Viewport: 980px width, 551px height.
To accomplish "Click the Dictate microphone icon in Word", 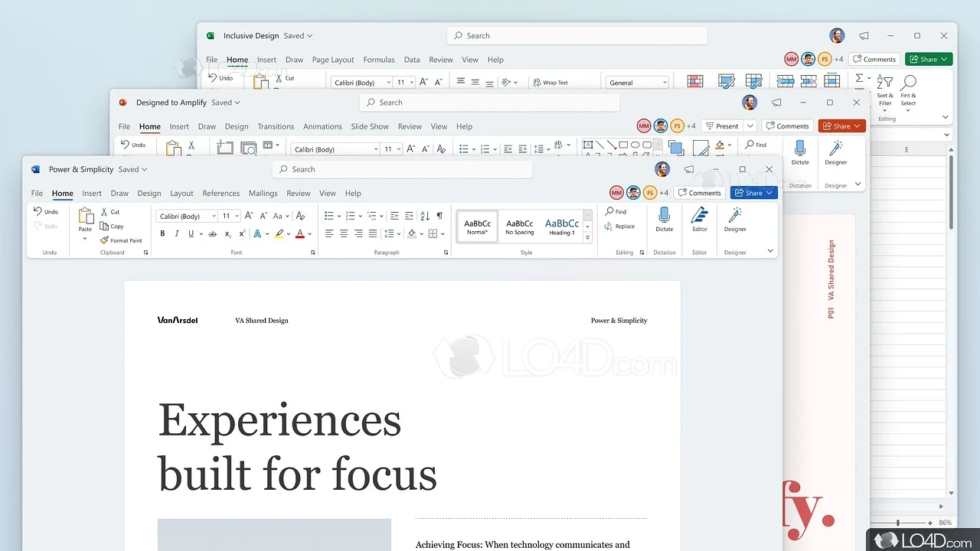I will point(664,216).
